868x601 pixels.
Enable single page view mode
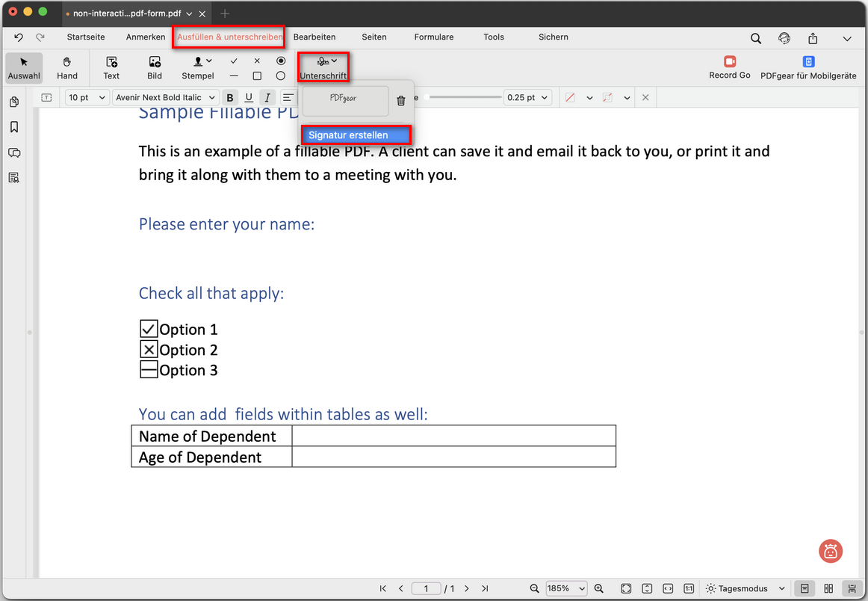(805, 588)
